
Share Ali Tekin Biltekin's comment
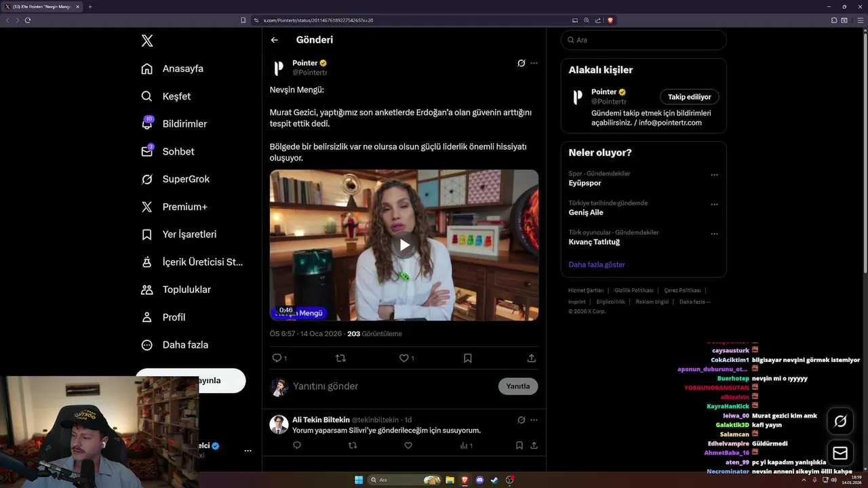tap(534, 445)
